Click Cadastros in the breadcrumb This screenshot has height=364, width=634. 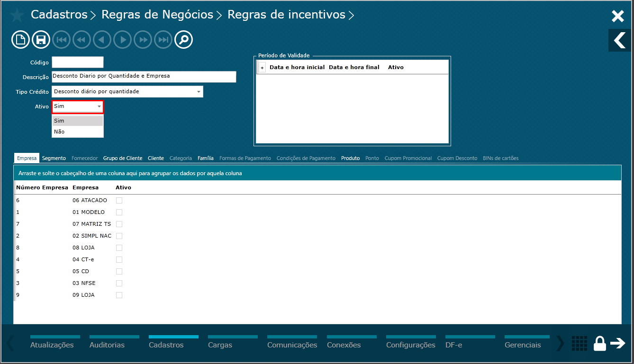pyautogui.click(x=59, y=15)
